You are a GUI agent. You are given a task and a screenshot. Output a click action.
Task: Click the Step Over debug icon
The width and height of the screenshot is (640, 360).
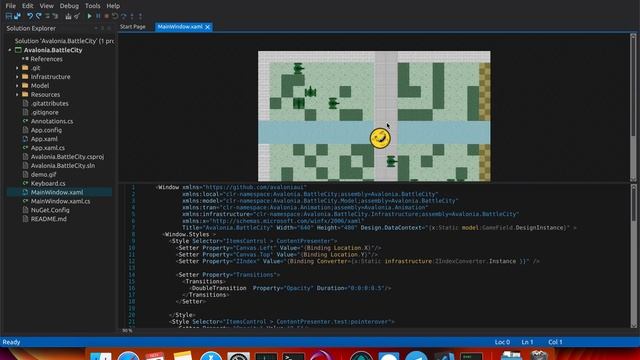point(124,16)
